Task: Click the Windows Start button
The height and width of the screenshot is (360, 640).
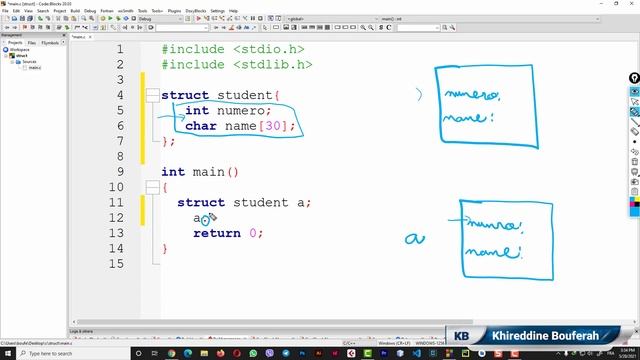Action: (8, 353)
